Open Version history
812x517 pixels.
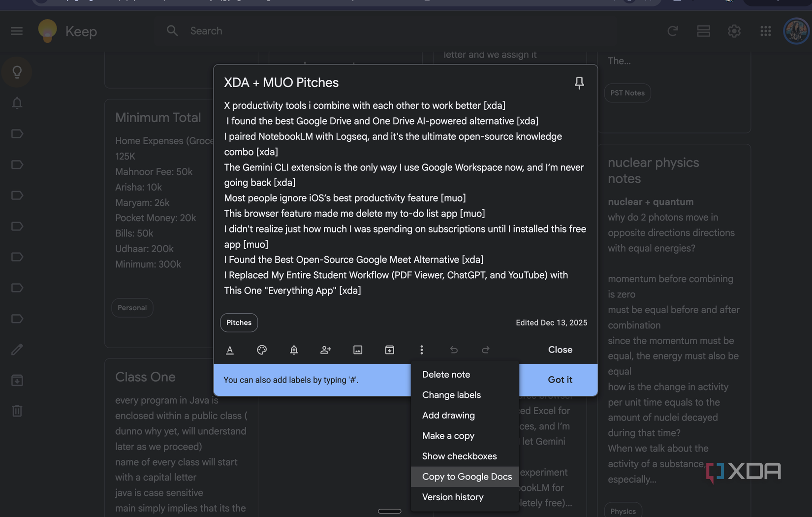pyautogui.click(x=465, y=497)
